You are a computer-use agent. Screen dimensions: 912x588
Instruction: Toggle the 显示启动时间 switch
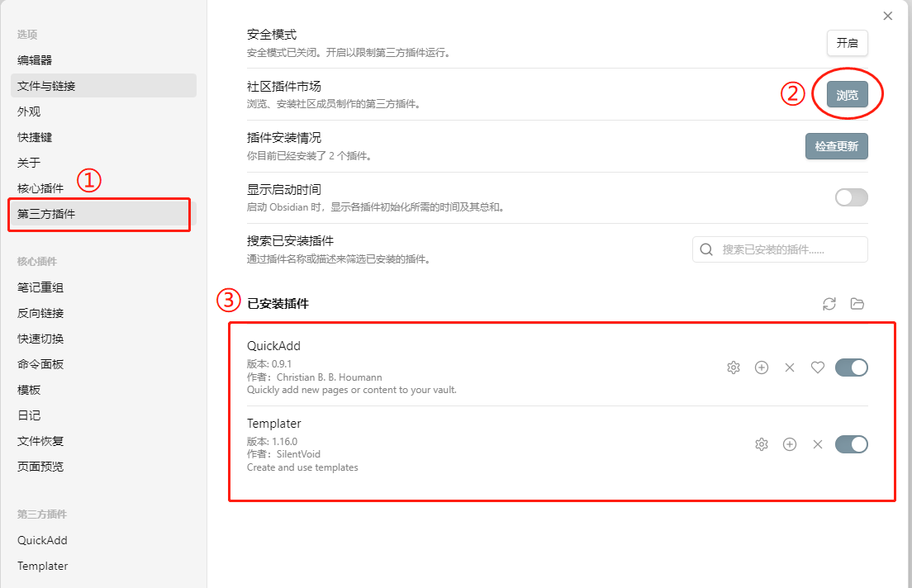tap(851, 197)
